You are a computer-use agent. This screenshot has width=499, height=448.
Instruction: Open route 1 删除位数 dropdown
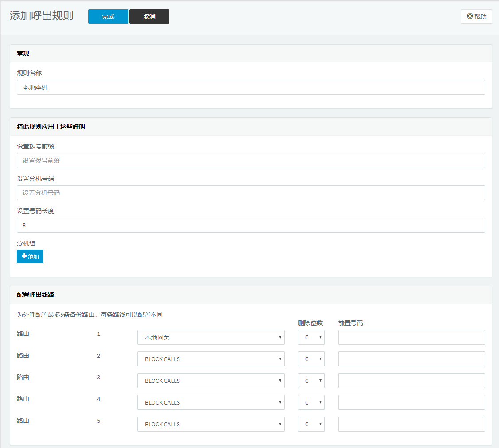[311, 337]
